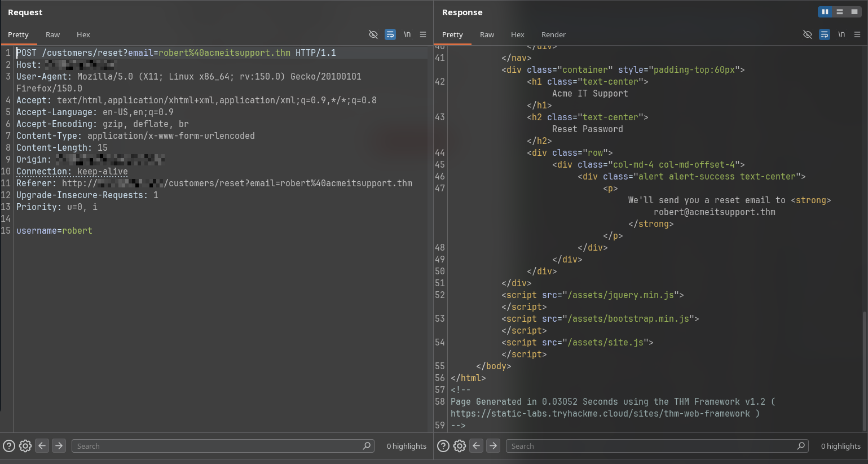
Task: Focus the Request search input field
Action: (223, 446)
